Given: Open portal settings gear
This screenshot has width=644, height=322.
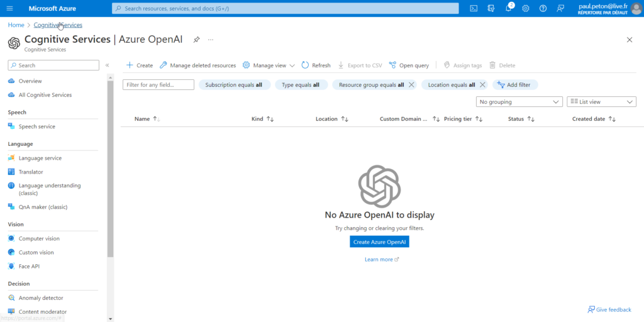Looking at the screenshot, I should (526, 8).
